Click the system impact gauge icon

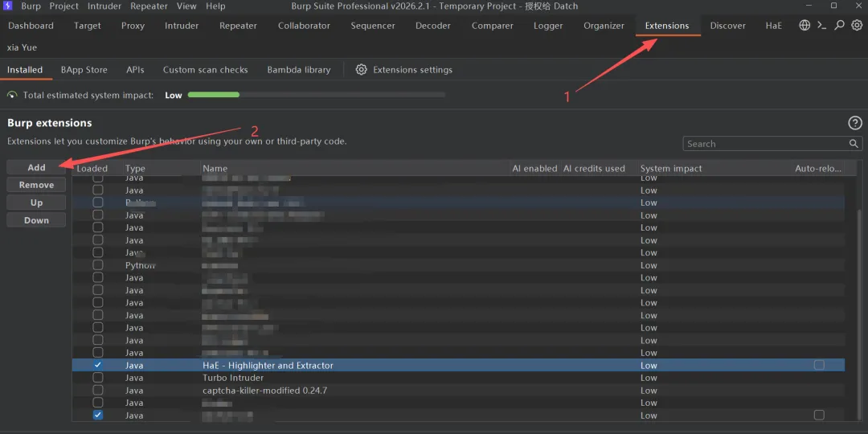point(12,95)
